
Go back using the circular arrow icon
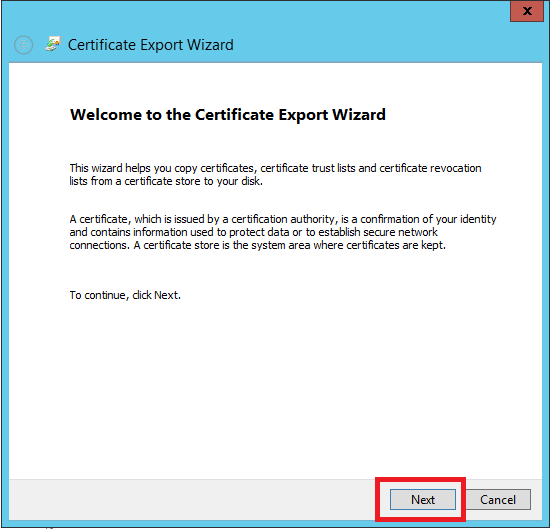23,45
